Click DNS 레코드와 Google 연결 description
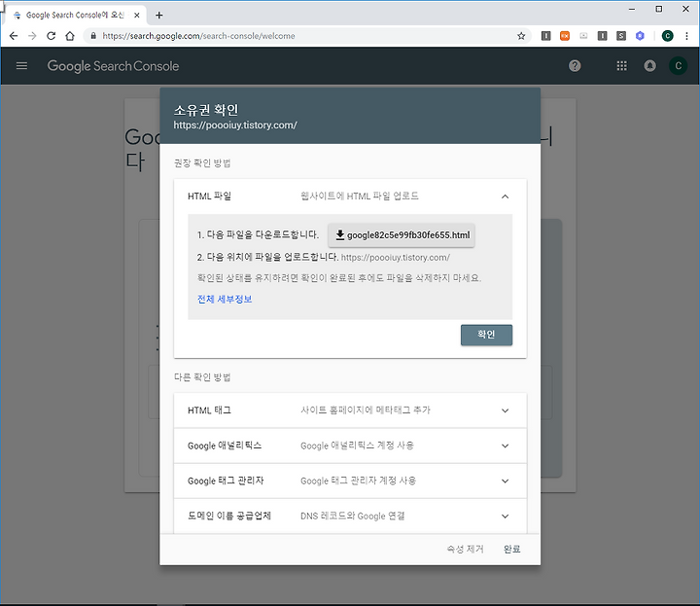700x606 pixels. click(x=352, y=516)
